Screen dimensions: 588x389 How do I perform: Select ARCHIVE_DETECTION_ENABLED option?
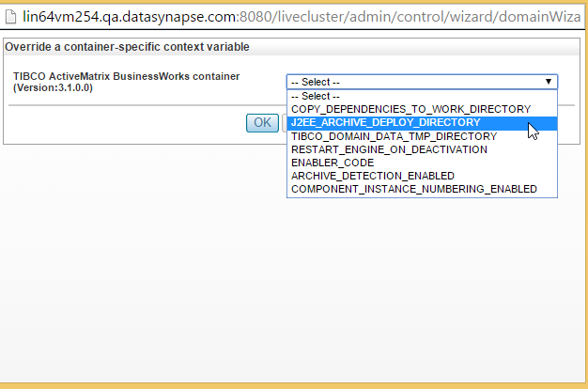[422, 176]
